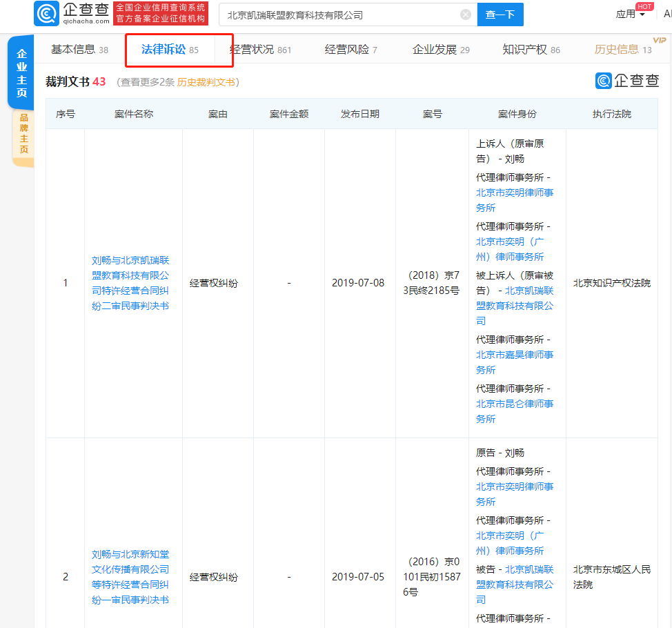Image resolution: width=672 pixels, height=628 pixels.
Task: Click 北京知识产权法院 court cell
Action: coord(612,283)
